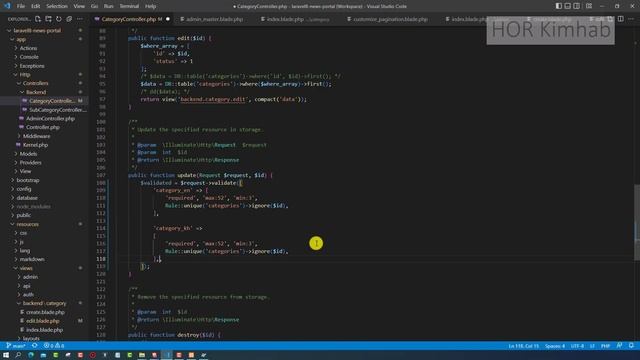
Task: Open the Edit menu
Action: point(36,6)
